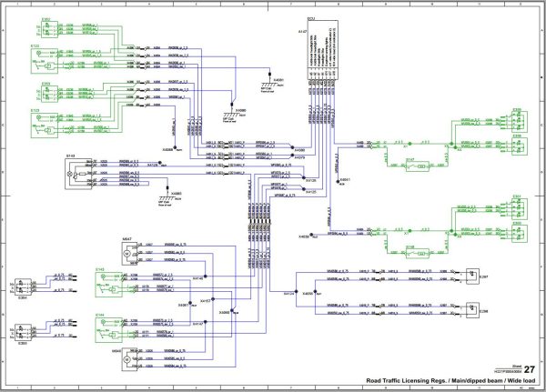Click the E353 lamp connector symbol
The width and height of the screenshot is (546, 392).
point(49,94)
